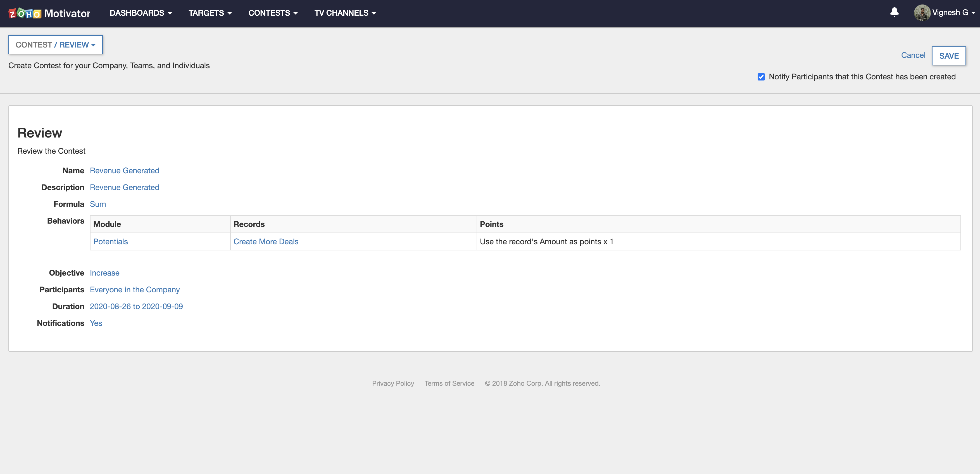Open the Dashboards menu
The height and width of the screenshot is (474, 980).
click(141, 13)
